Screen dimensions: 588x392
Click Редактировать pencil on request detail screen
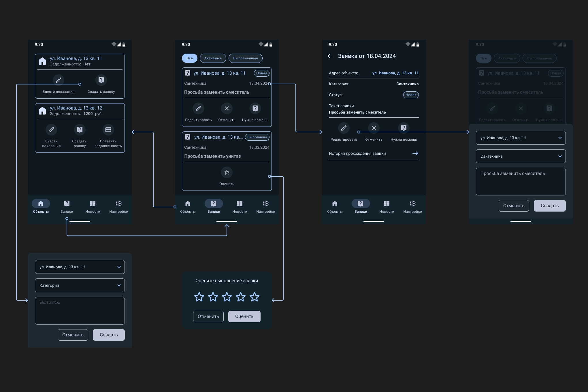(344, 128)
